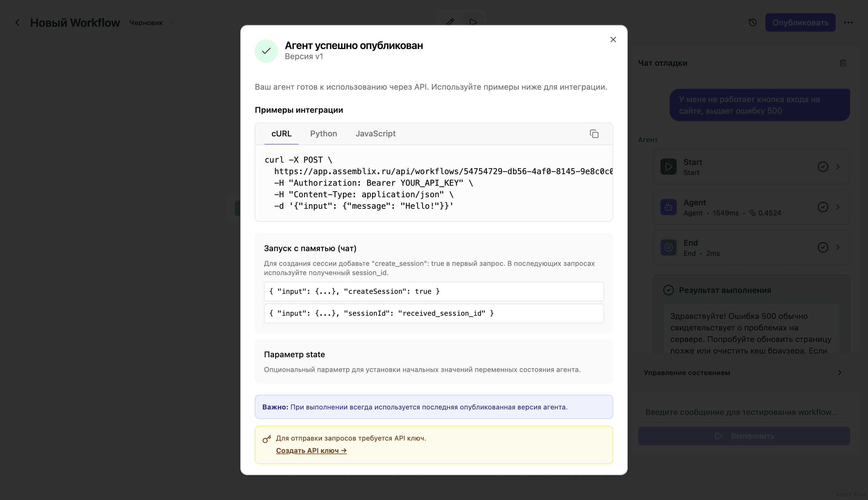Go back with the arrow icon
This screenshot has width=868, height=500.
(18, 22)
